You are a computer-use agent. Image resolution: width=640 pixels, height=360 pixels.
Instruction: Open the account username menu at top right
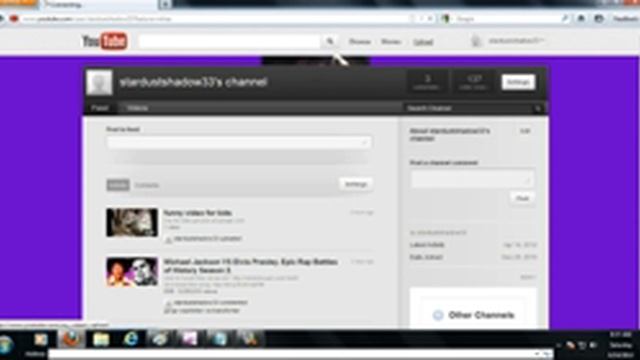coord(516,41)
